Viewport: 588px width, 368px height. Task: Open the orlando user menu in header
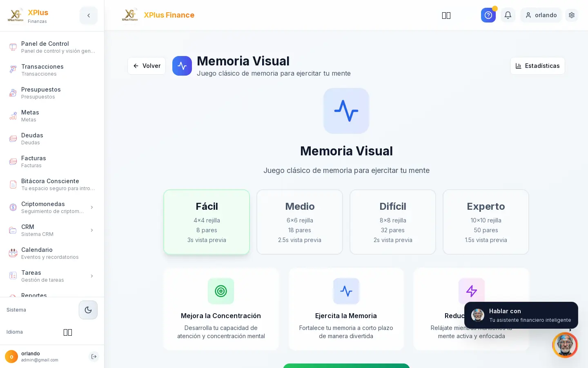(541, 15)
